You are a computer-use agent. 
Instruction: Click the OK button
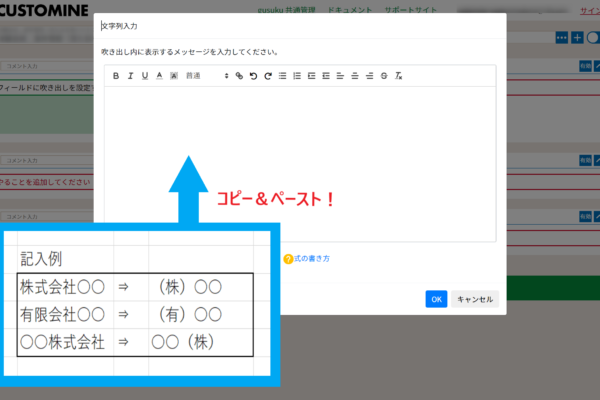click(x=436, y=299)
